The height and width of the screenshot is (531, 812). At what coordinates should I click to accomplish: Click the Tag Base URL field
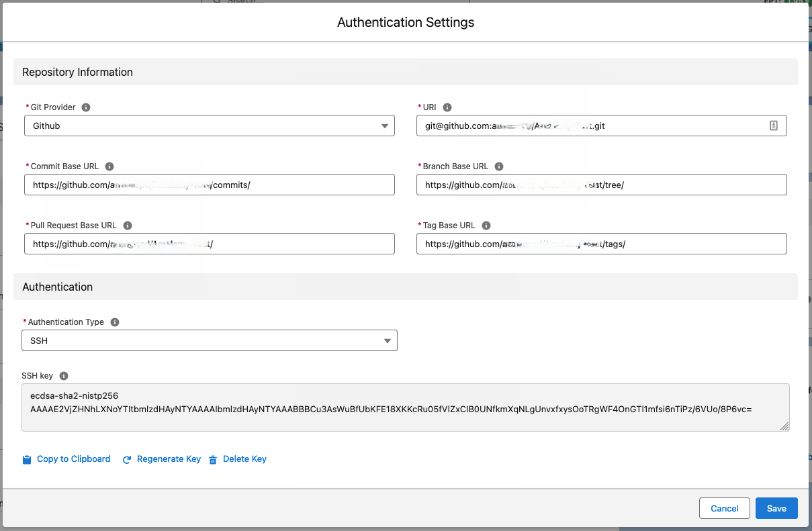pos(601,244)
